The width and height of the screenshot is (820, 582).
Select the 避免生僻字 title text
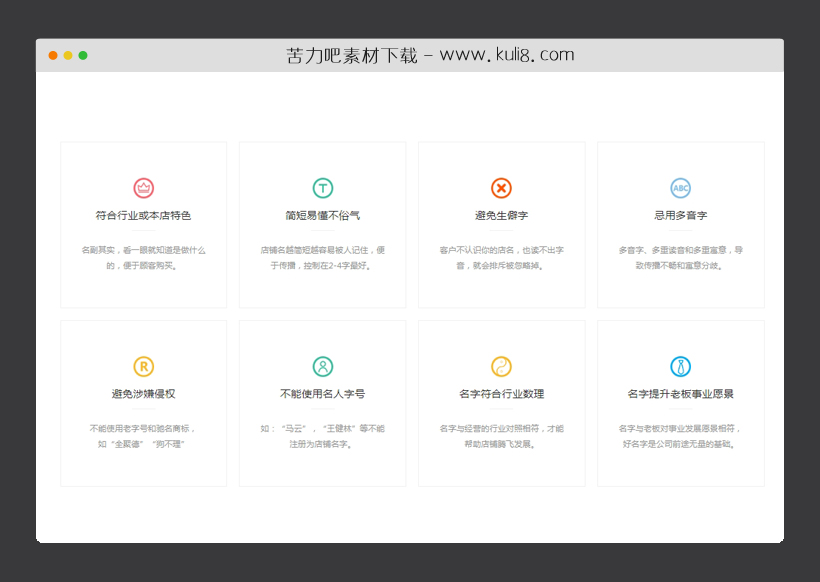point(501,214)
